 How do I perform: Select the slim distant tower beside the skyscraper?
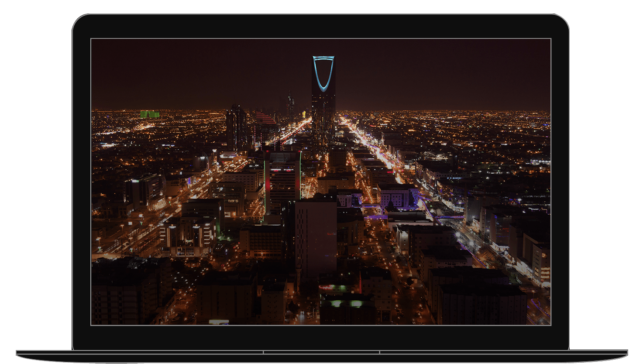click(290, 109)
